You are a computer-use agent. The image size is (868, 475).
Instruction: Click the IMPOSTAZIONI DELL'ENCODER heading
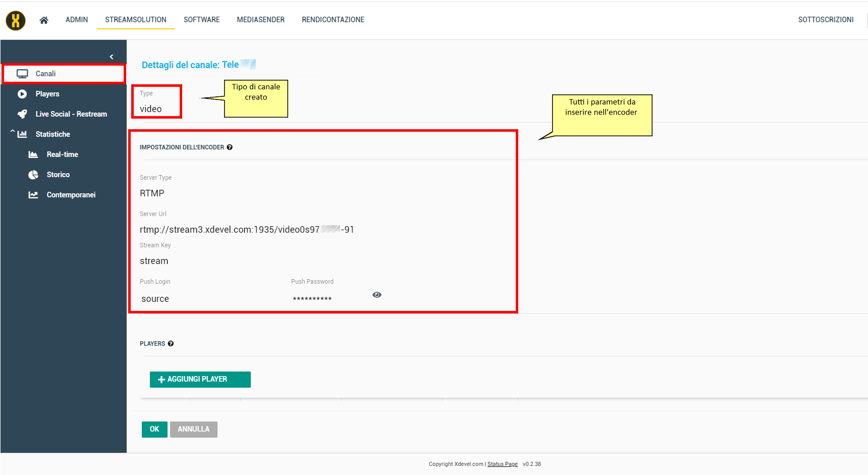point(182,147)
